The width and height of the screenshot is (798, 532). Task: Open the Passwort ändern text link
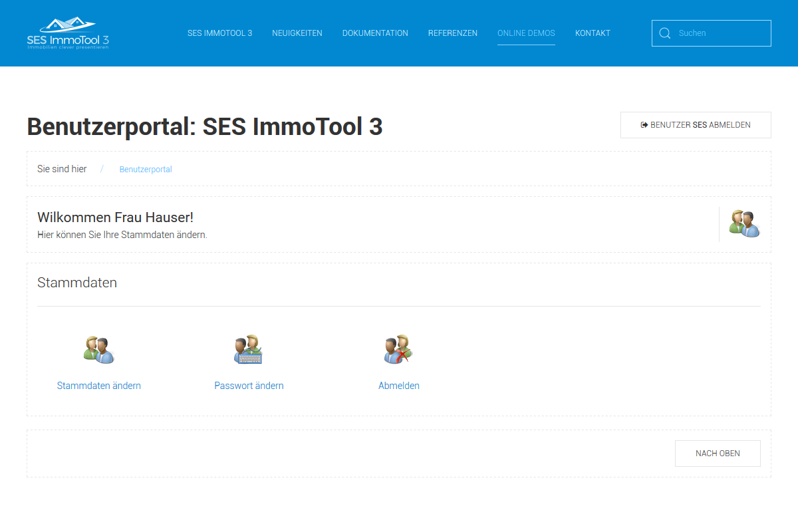coord(249,386)
